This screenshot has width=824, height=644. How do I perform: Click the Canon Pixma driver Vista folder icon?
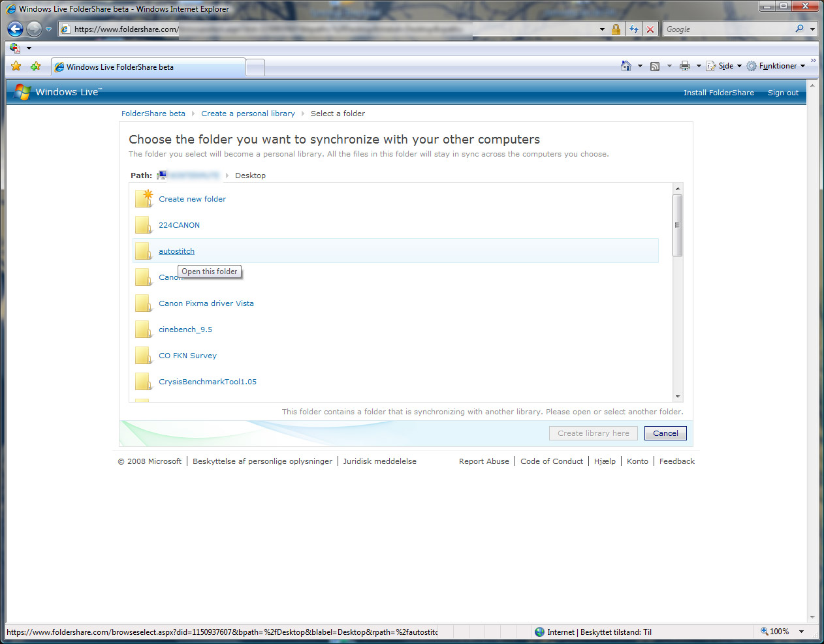pos(143,303)
